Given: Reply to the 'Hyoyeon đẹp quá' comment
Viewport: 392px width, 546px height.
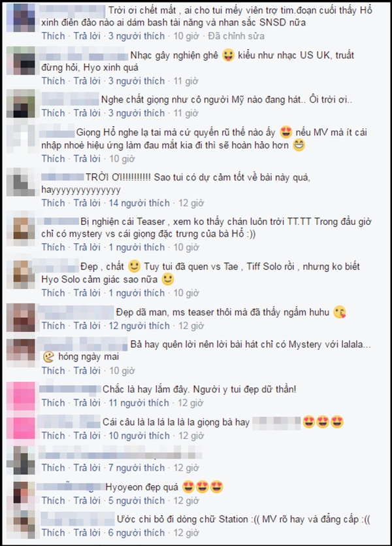Looking at the screenshot, I should tap(87, 501).
